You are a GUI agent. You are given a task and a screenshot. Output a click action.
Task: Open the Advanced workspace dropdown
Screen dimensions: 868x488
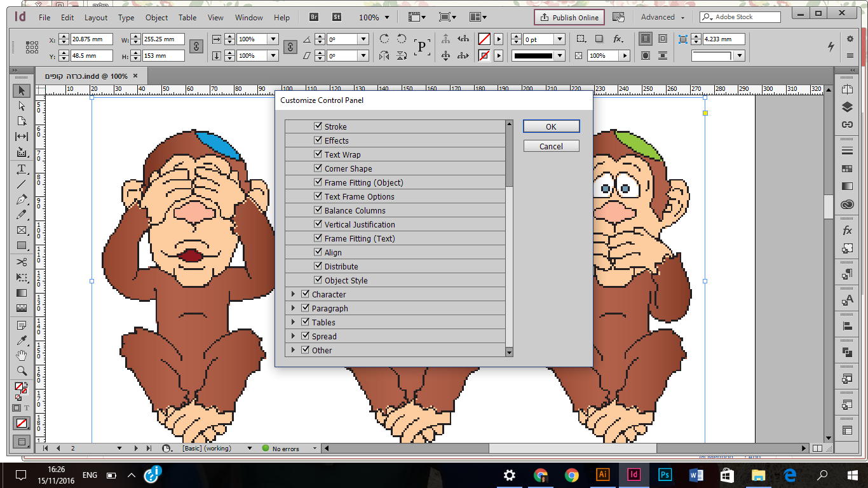[x=663, y=17]
